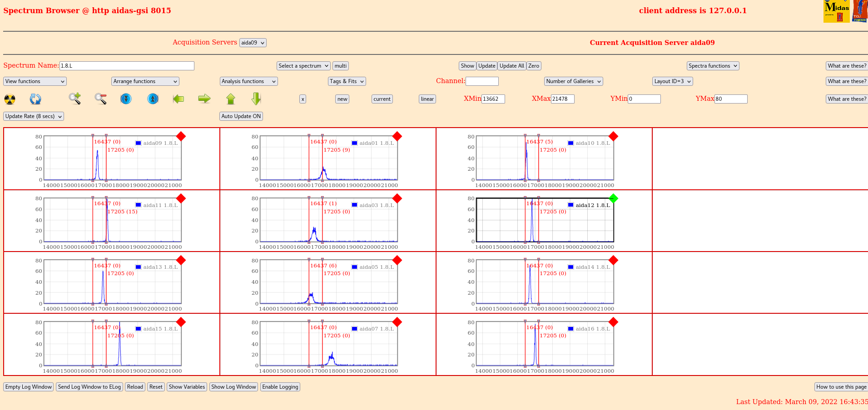The image size is (868, 410).
Task: Click the radiation hazard icon
Action: 10,99
